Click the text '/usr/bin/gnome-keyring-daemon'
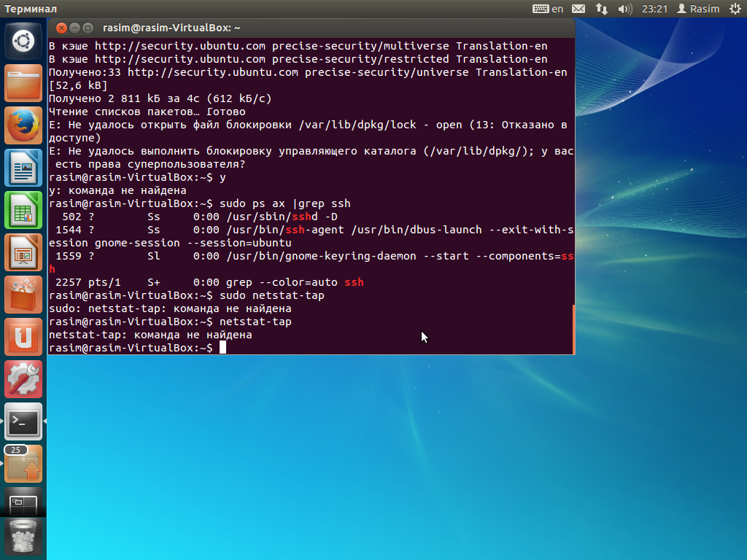 click(x=321, y=256)
